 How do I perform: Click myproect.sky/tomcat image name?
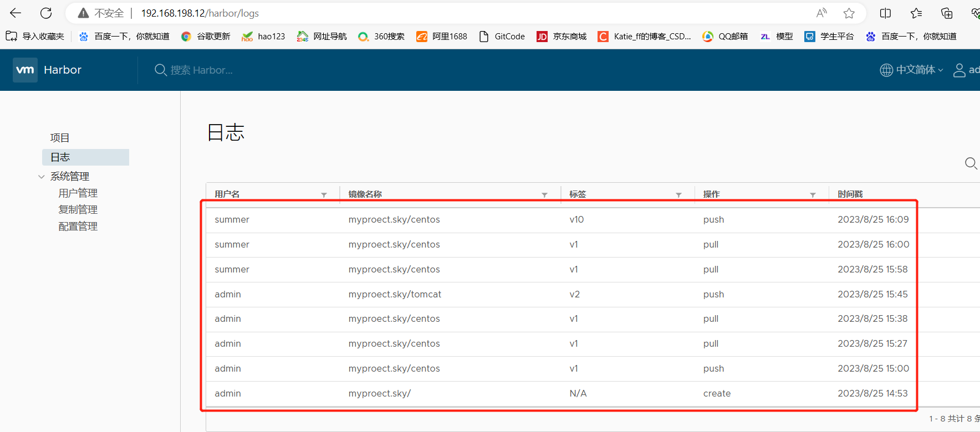[395, 295]
